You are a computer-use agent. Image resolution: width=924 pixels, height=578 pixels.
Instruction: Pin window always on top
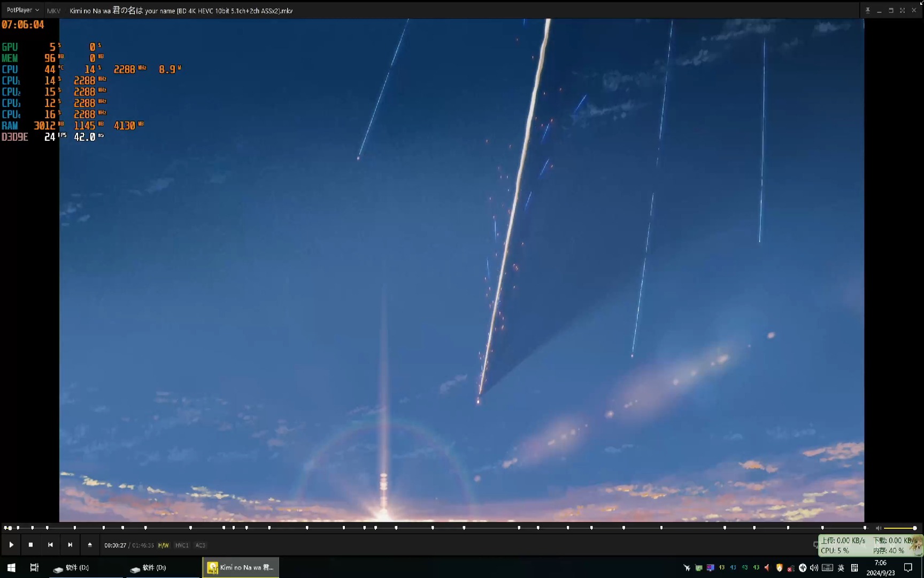(x=868, y=10)
